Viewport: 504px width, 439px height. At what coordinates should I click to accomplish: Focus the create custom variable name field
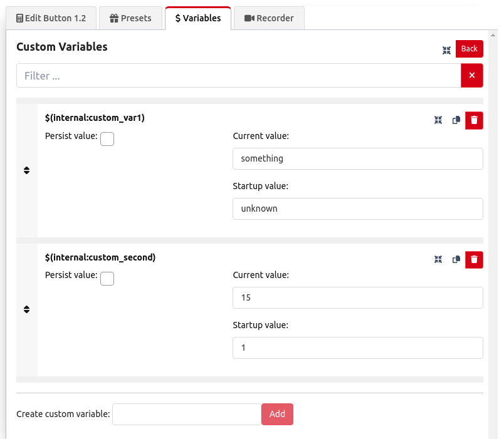(x=186, y=414)
